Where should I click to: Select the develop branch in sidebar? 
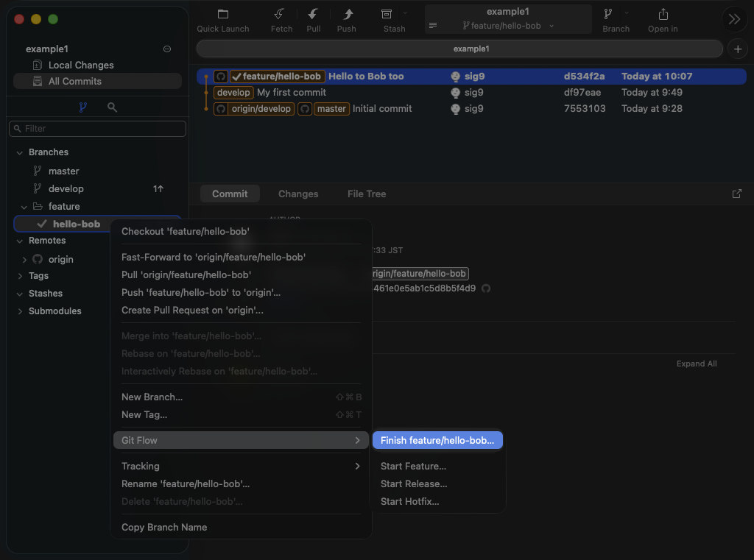click(x=66, y=189)
